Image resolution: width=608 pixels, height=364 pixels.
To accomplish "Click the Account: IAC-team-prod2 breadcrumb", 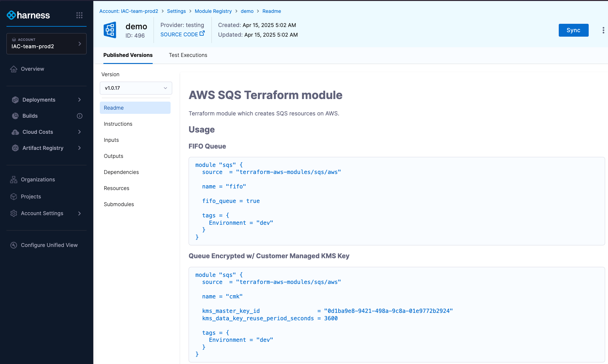I will click(129, 11).
